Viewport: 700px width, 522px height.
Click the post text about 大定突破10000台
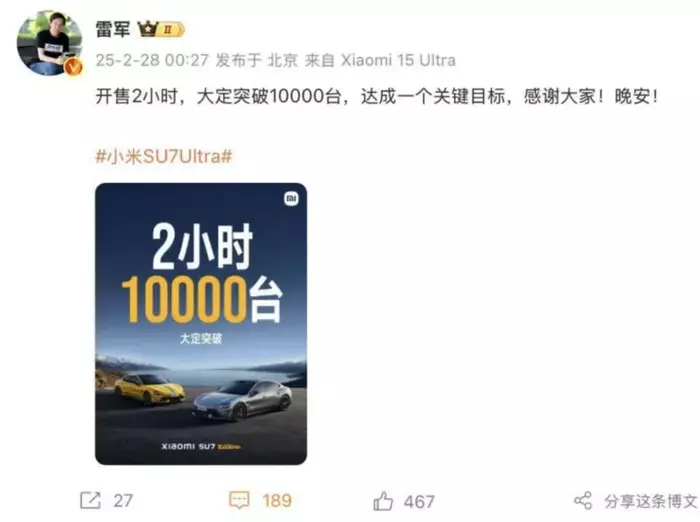point(376,96)
